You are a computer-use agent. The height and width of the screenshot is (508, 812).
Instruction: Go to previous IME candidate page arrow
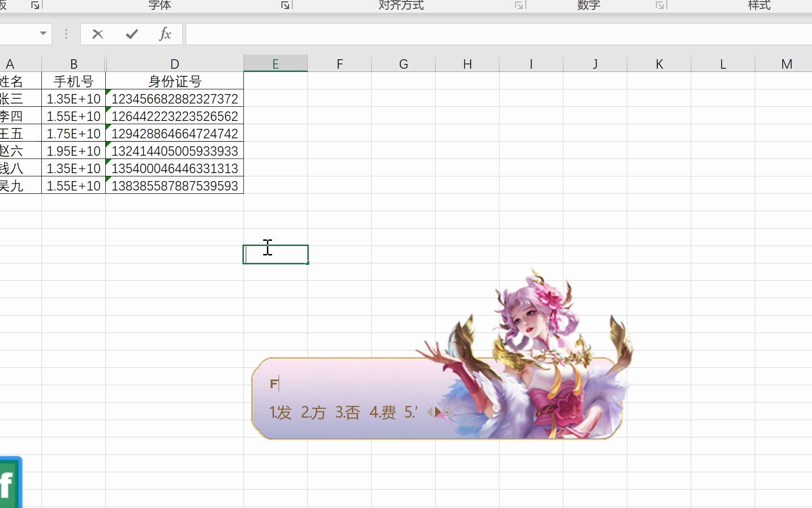tap(429, 413)
